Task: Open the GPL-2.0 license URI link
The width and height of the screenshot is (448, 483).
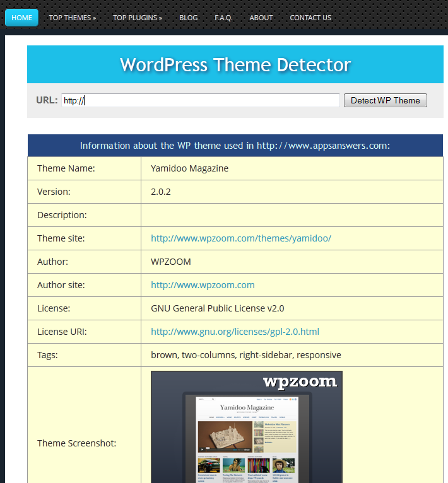Action: pos(235,332)
